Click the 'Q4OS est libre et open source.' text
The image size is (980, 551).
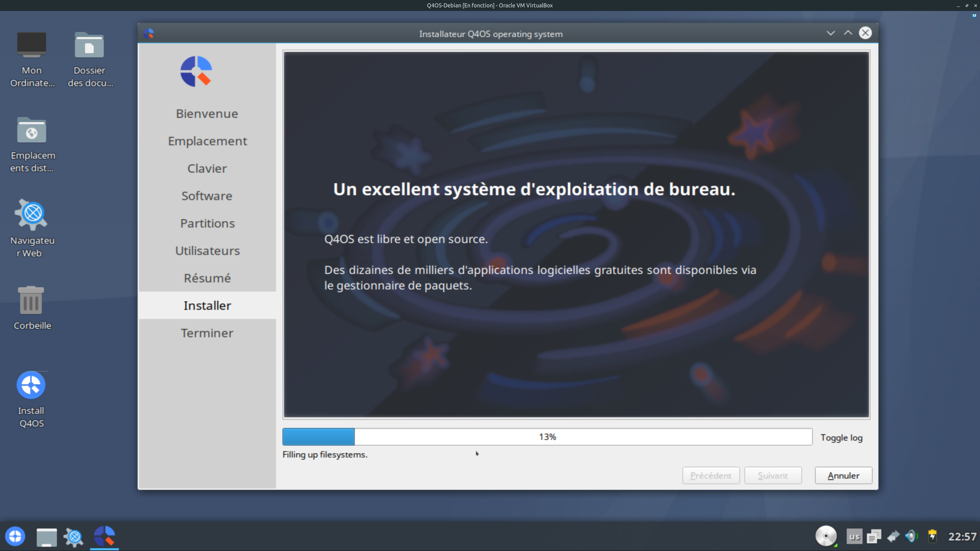406,239
